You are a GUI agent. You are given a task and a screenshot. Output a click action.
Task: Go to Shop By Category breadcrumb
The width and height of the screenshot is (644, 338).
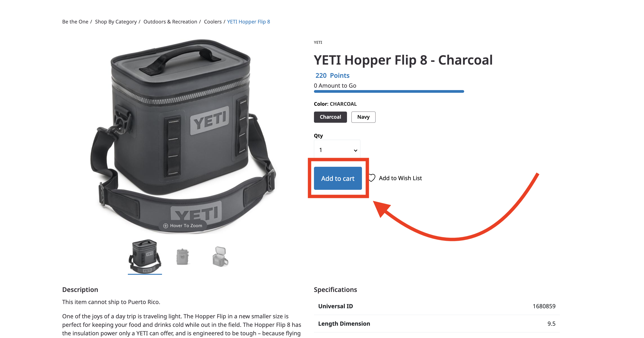coord(116,21)
